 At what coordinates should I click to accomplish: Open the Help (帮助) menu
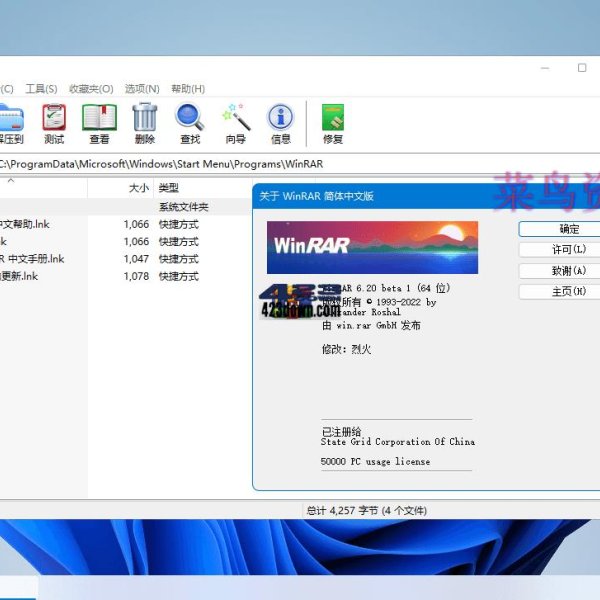tap(188, 89)
